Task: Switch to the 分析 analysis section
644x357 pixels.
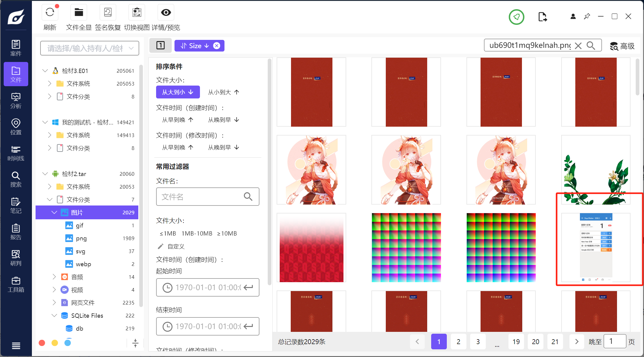Action: [x=16, y=101]
